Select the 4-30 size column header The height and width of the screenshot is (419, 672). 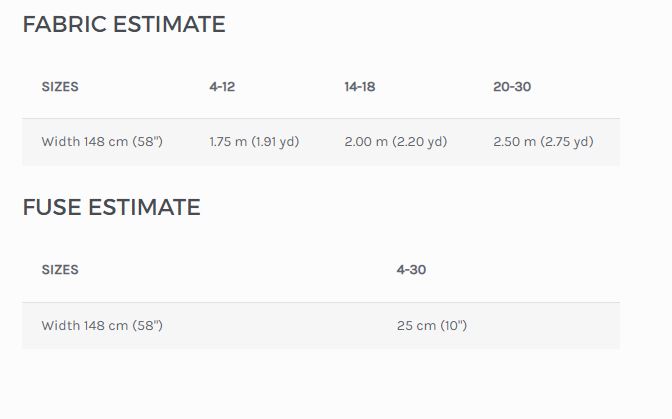(x=411, y=270)
